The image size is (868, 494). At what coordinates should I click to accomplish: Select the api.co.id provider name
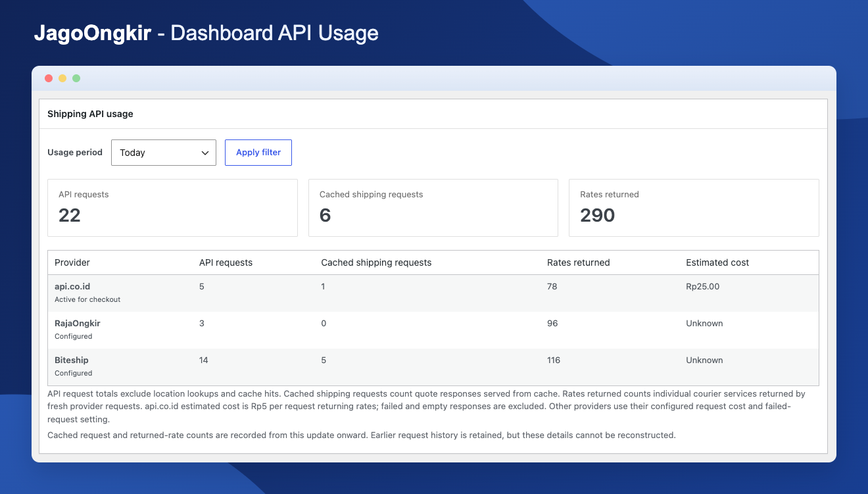tap(73, 287)
